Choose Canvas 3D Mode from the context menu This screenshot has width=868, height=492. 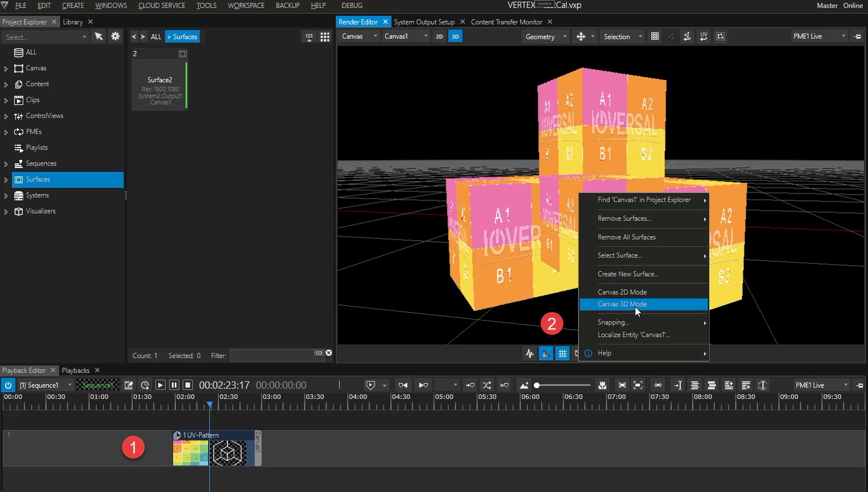[622, 304]
